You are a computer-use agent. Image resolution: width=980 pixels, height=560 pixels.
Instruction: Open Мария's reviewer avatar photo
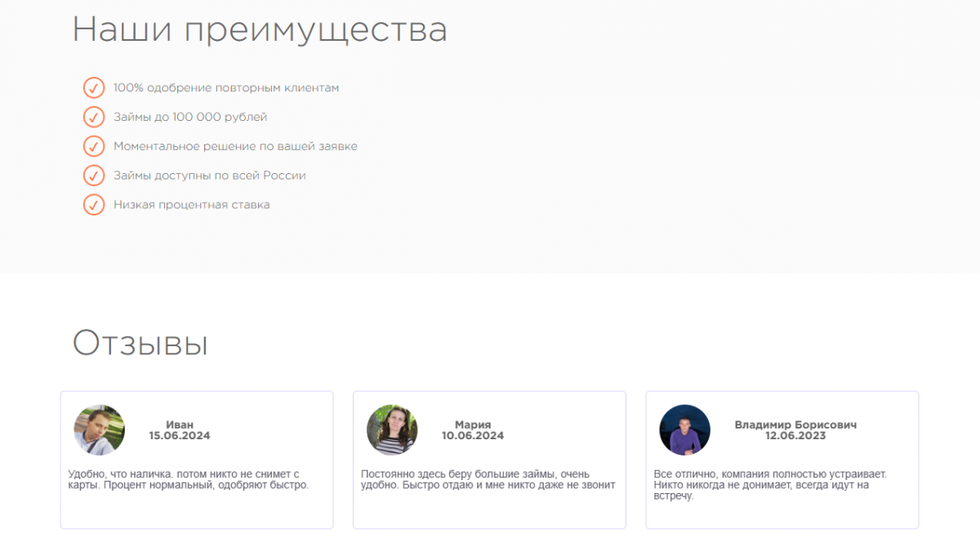[x=392, y=429]
